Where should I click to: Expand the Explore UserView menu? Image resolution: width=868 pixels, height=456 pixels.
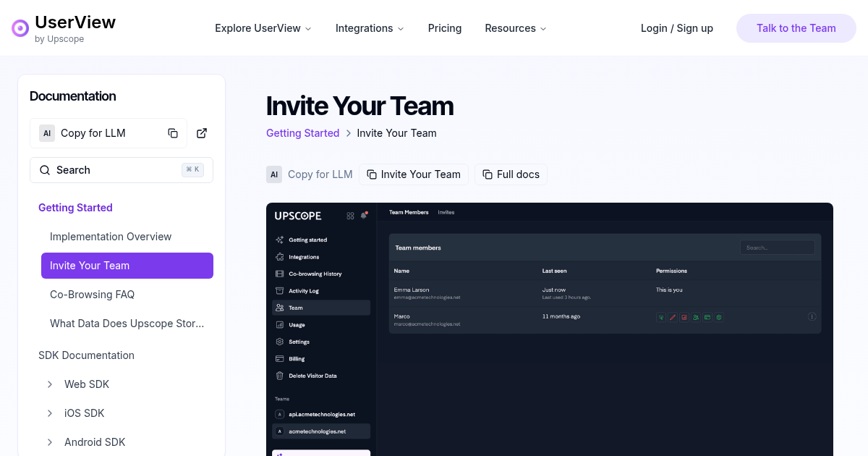pos(263,28)
